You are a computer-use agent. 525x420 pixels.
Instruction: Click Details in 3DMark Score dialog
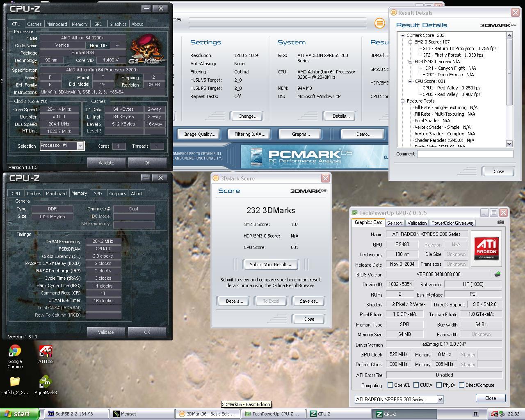click(x=235, y=301)
